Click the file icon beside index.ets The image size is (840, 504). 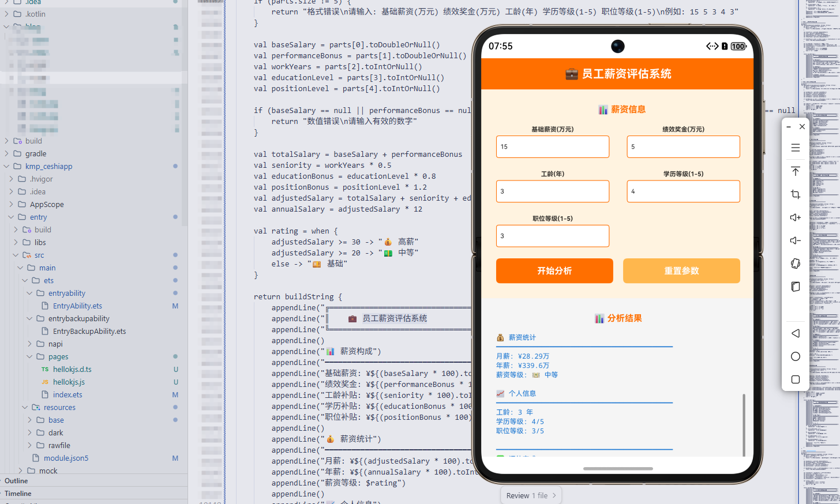click(45, 394)
